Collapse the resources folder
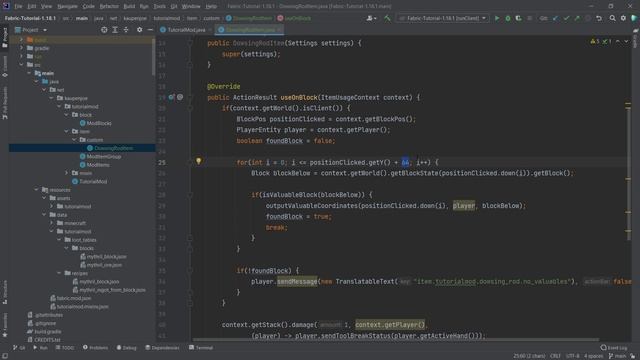 click(x=37, y=190)
